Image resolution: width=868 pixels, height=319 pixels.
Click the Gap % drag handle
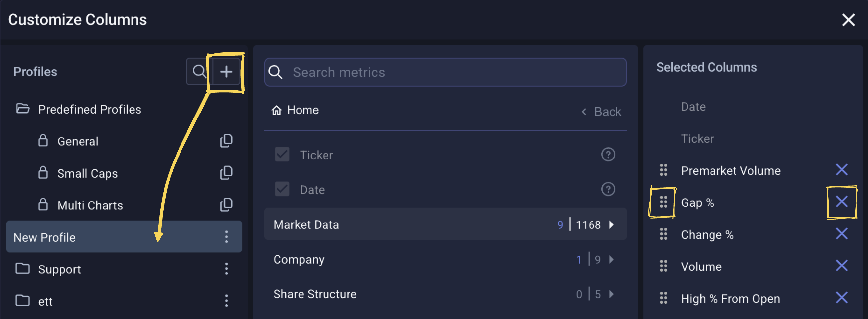click(663, 202)
